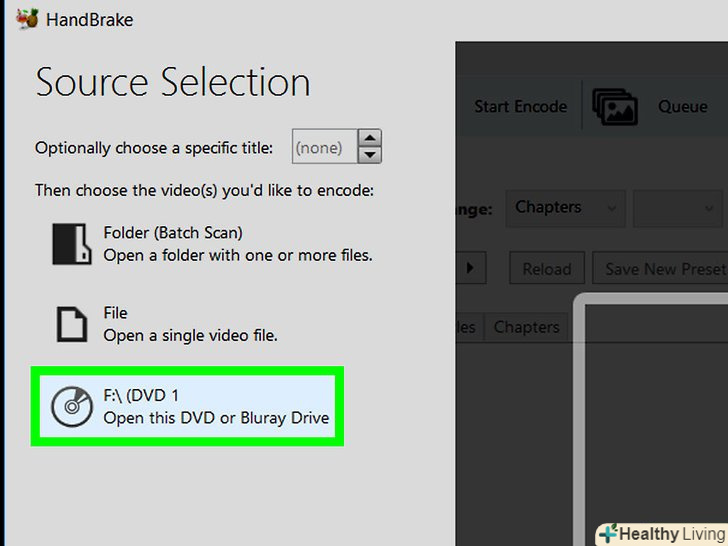Choose File to open a single video
The image size is (728, 546).
167,324
